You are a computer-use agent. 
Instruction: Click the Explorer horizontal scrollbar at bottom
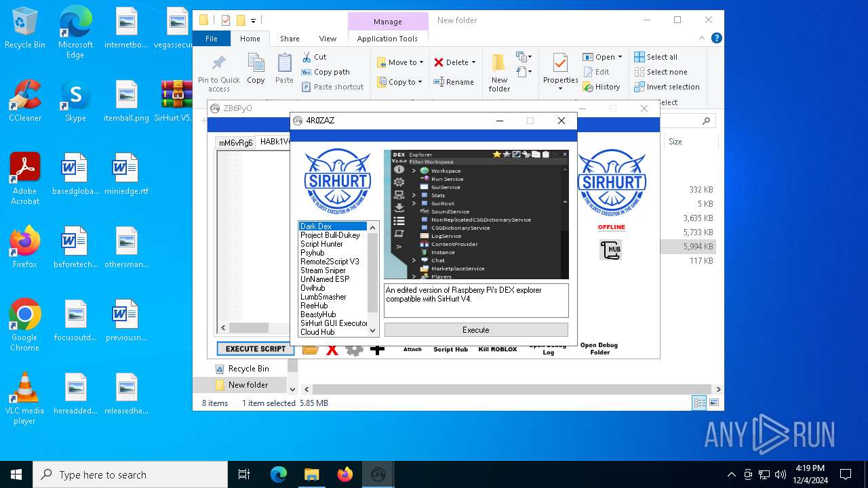[x=512, y=389]
